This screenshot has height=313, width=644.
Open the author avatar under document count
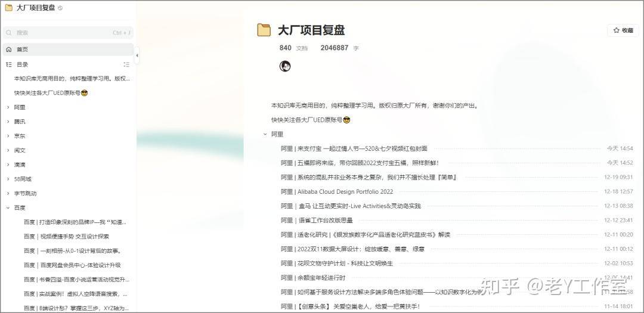point(285,66)
